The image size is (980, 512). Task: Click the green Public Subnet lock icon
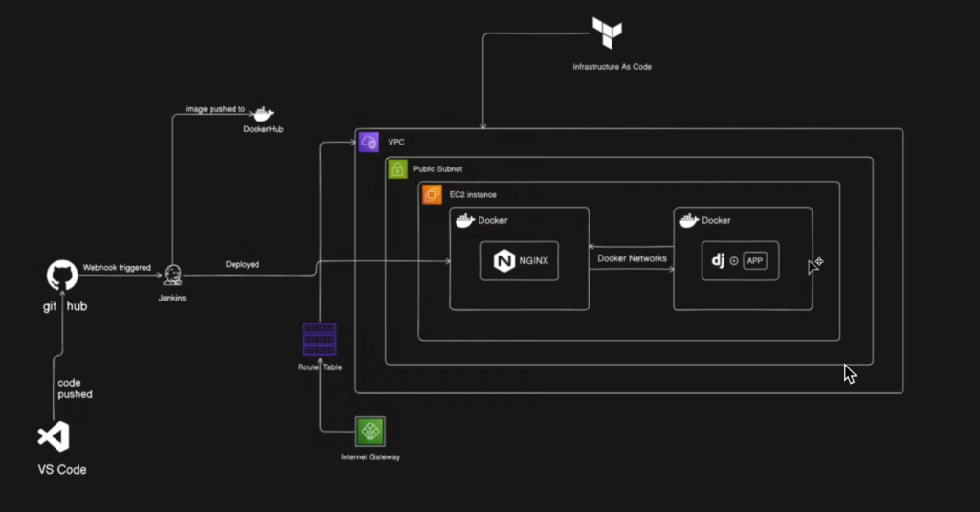(397, 168)
